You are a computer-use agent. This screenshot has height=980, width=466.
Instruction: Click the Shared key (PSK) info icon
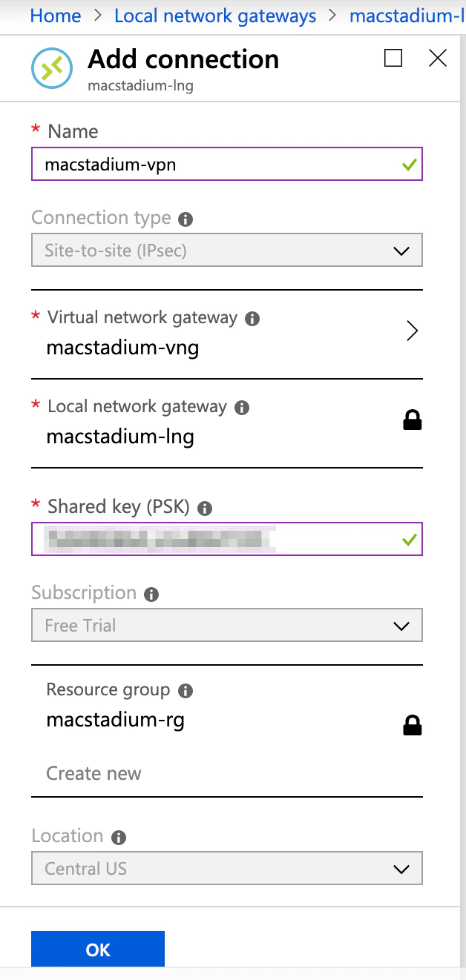point(206,509)
